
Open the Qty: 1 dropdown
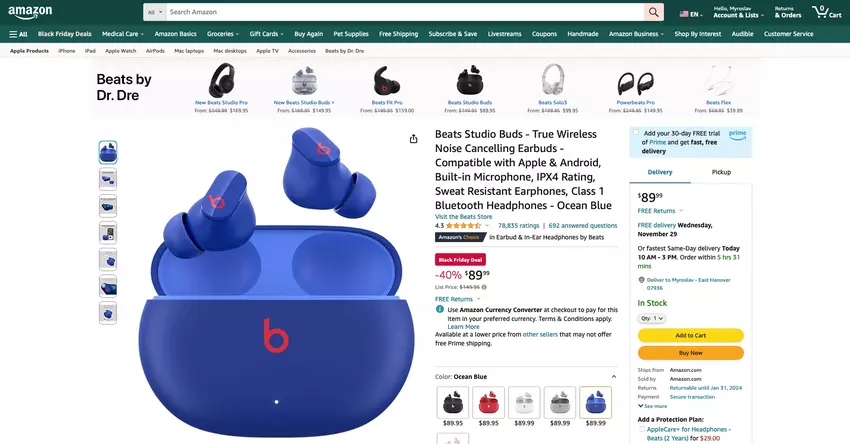(x=652, y=318)
